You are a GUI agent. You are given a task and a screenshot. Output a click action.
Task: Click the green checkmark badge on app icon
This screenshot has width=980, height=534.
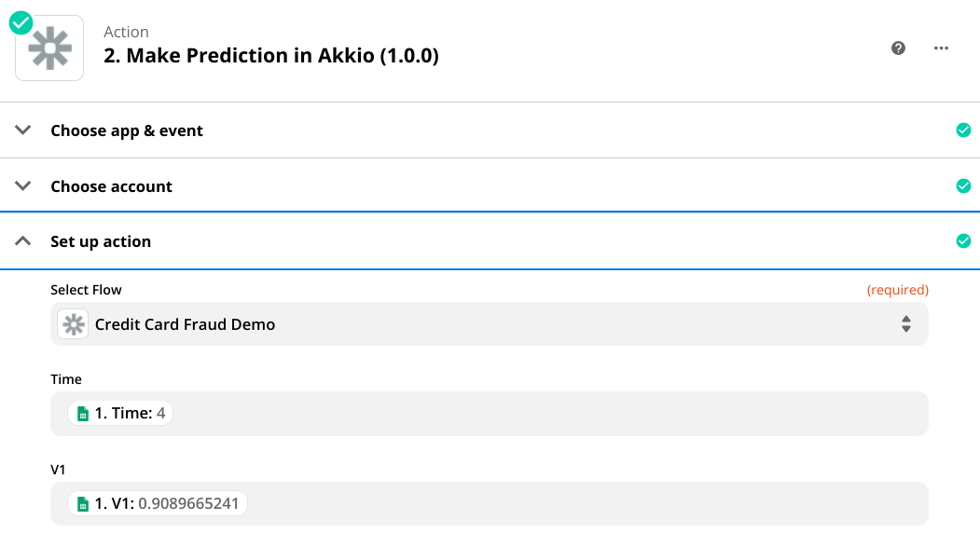click(21, 23)
